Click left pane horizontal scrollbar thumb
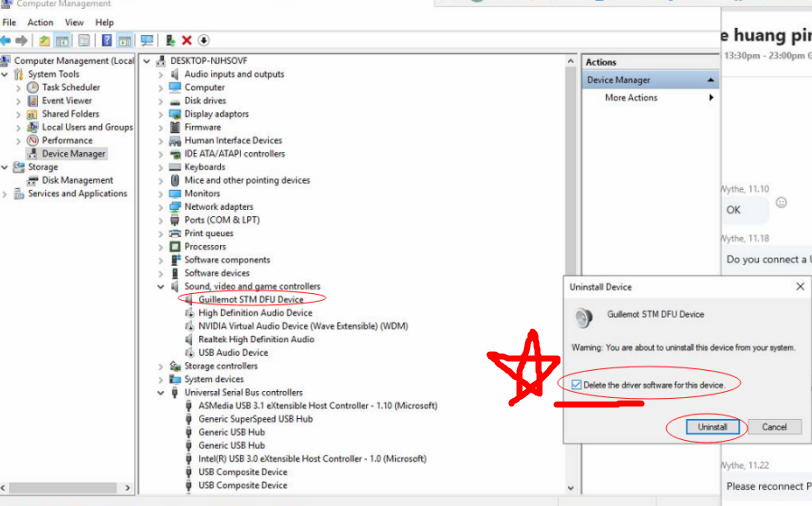The image size is (812, 506). click(63, 488)
